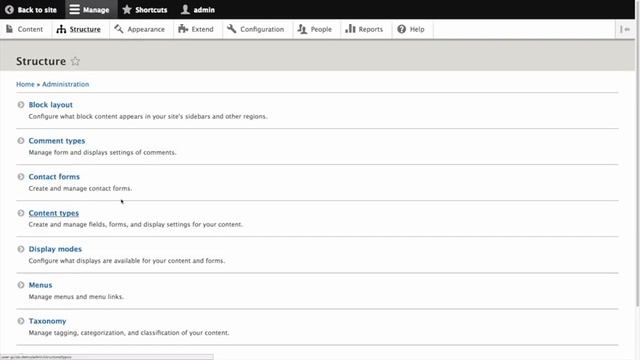Click arrow bullet beside Menus

pyautogui.click(x=21, y=285)
